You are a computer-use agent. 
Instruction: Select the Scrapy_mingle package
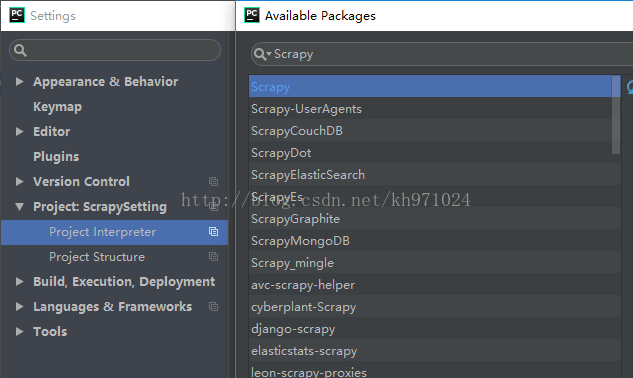435,263
